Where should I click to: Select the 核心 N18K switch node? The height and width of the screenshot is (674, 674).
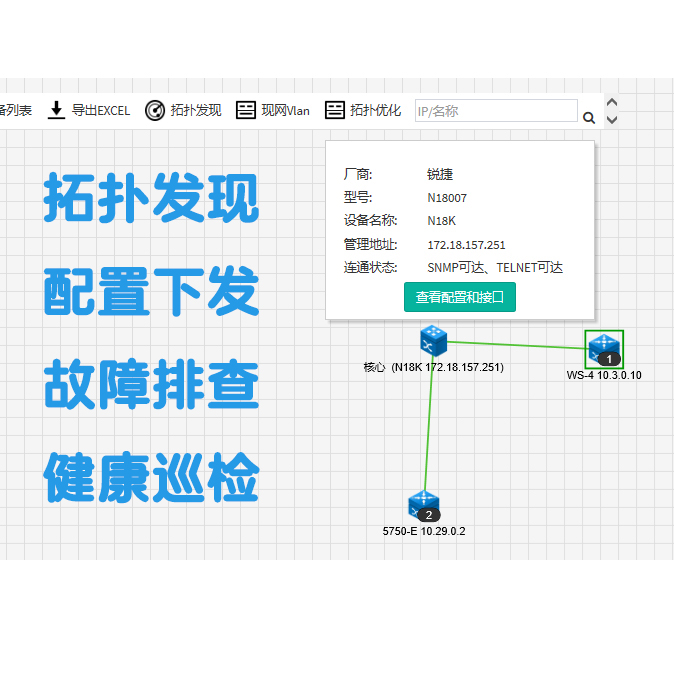433,341
